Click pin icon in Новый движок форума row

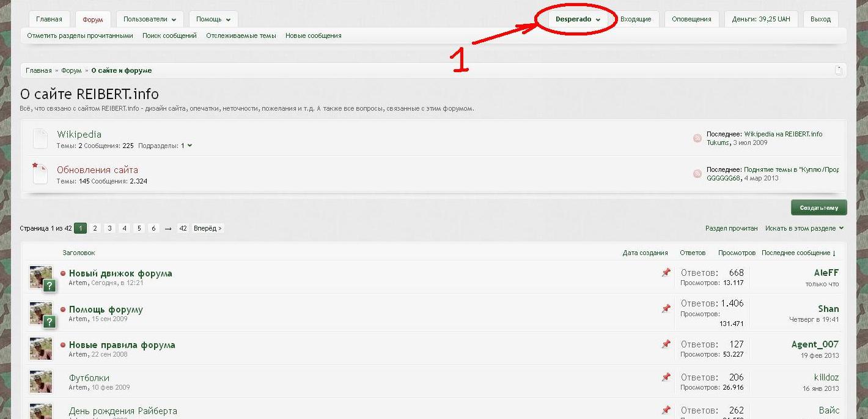(666, 273)
